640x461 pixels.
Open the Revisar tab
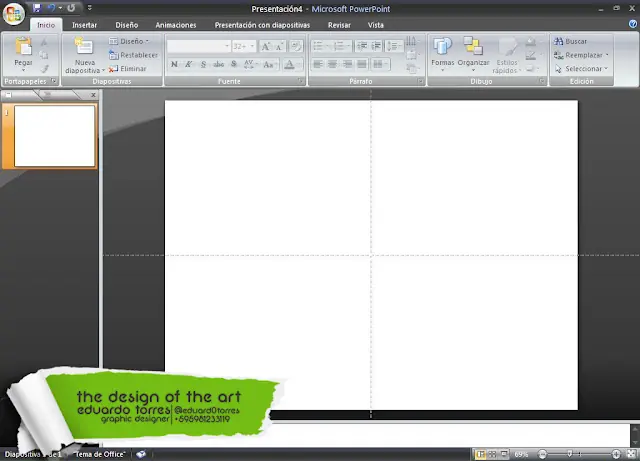point(339,25)
